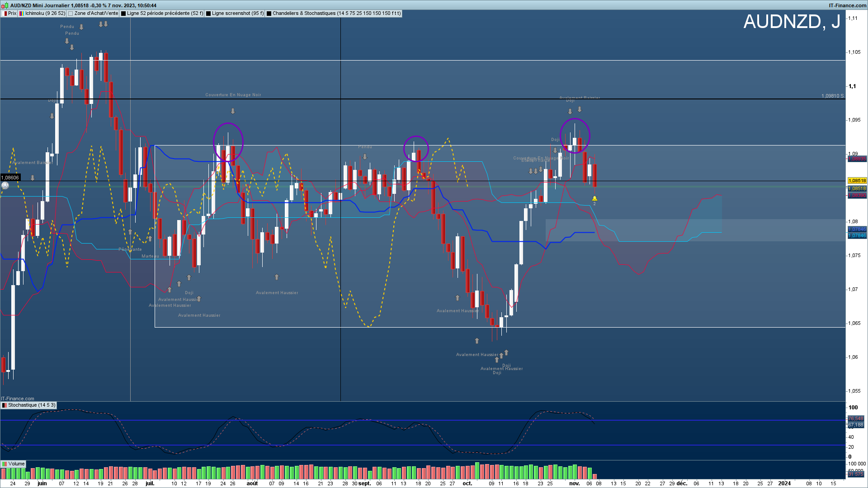Image resolution: width=868 pixels, height=488 pixels.
Task: Click the Volume panel color icon
Action: click(5, 464)
